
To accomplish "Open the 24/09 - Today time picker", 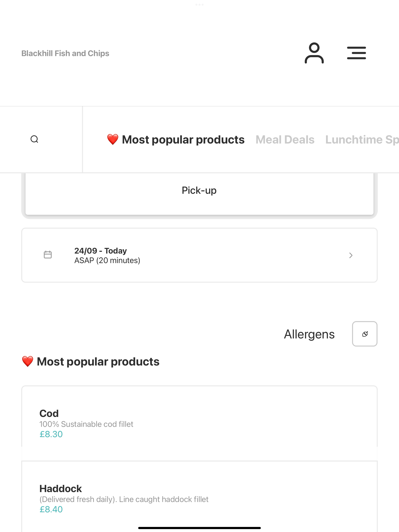I will click(x=199, y=255).
